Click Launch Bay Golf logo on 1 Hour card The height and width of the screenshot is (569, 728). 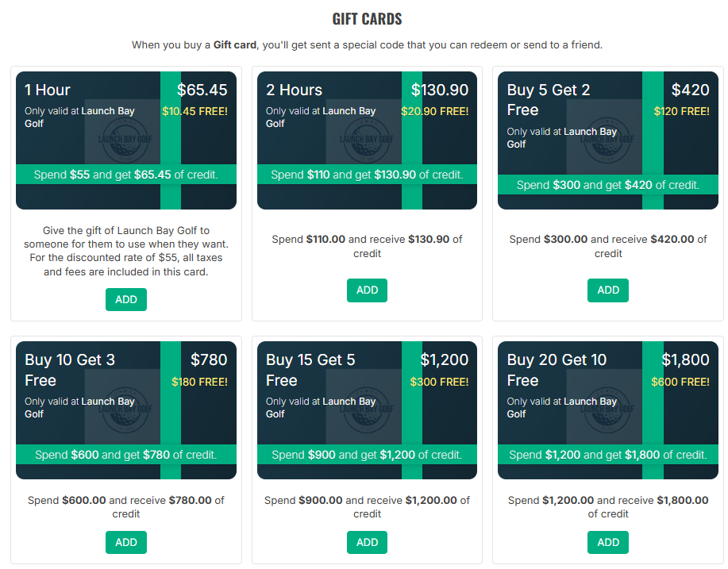(125, 139)
